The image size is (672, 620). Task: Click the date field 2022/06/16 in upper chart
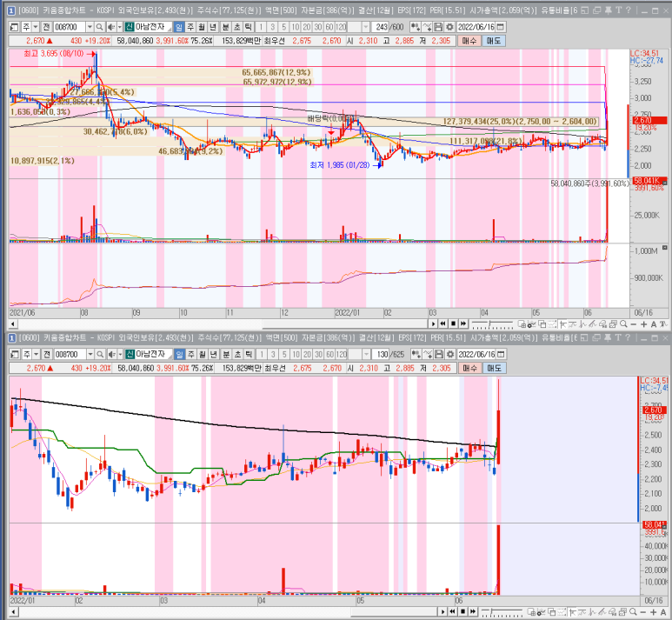(476, 27)
